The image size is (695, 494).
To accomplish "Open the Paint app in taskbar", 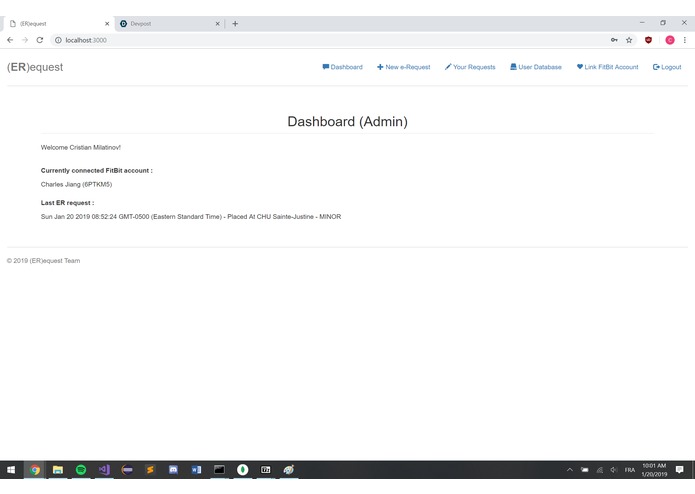I will pos(289,470).
